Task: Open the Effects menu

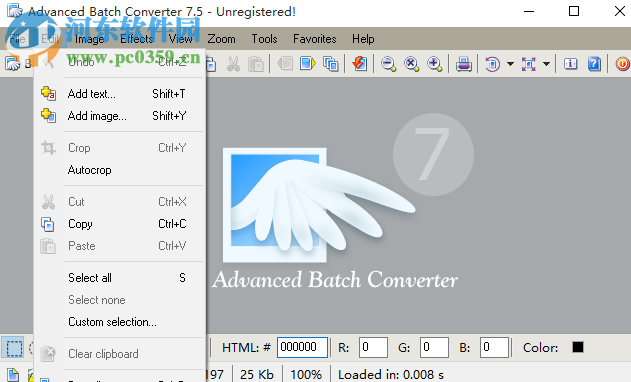Action: pyautogui.click(x=136, y=39)
